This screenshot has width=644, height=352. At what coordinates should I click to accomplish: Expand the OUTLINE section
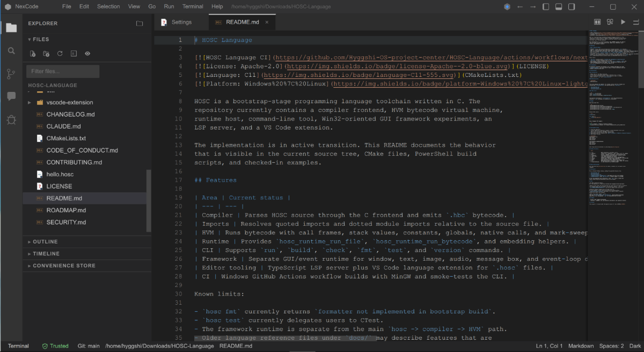(87, 242)
